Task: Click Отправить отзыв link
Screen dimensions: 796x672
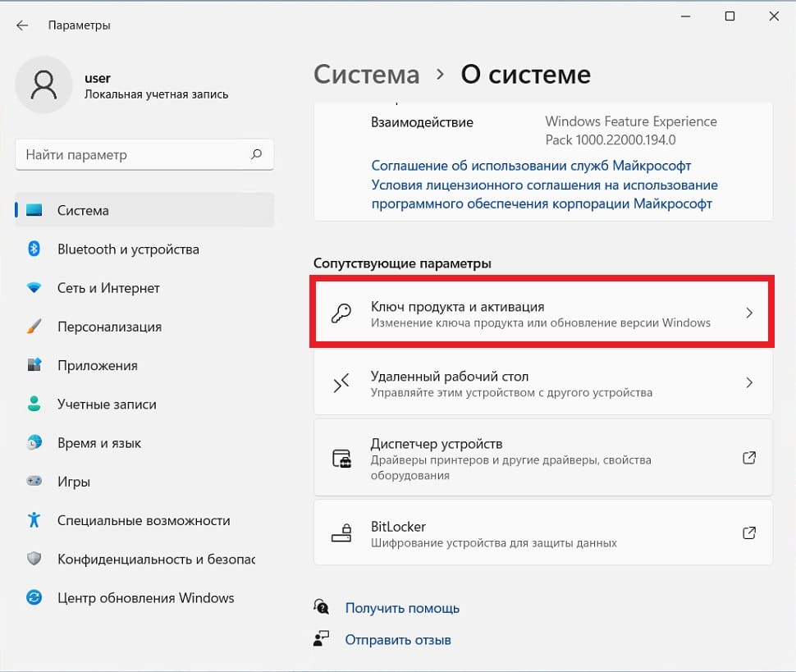Action: (398, 639)
